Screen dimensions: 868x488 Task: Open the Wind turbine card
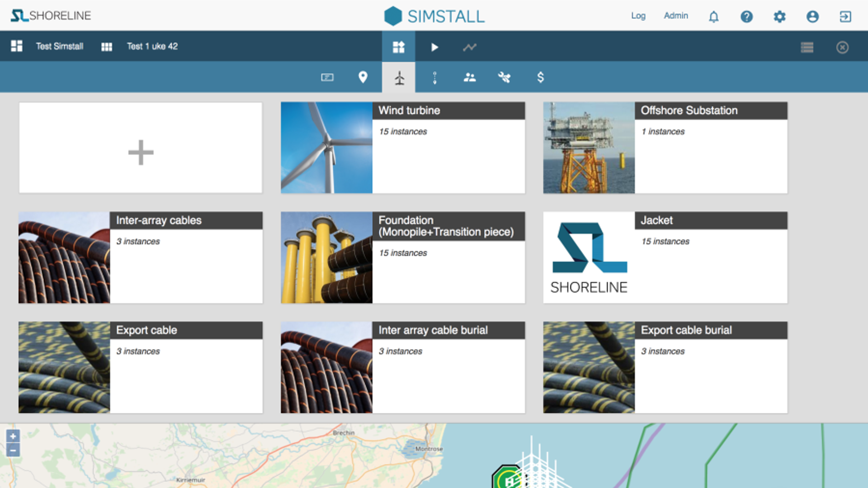coord(402,148)
